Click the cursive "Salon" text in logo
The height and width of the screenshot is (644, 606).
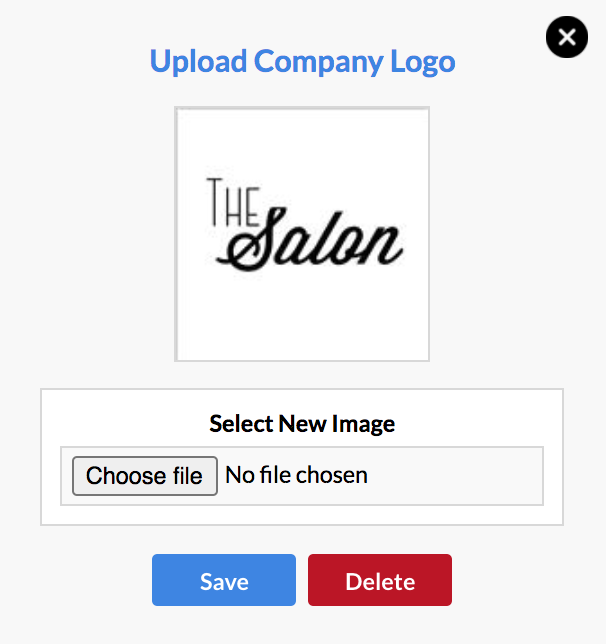(310, 240)
